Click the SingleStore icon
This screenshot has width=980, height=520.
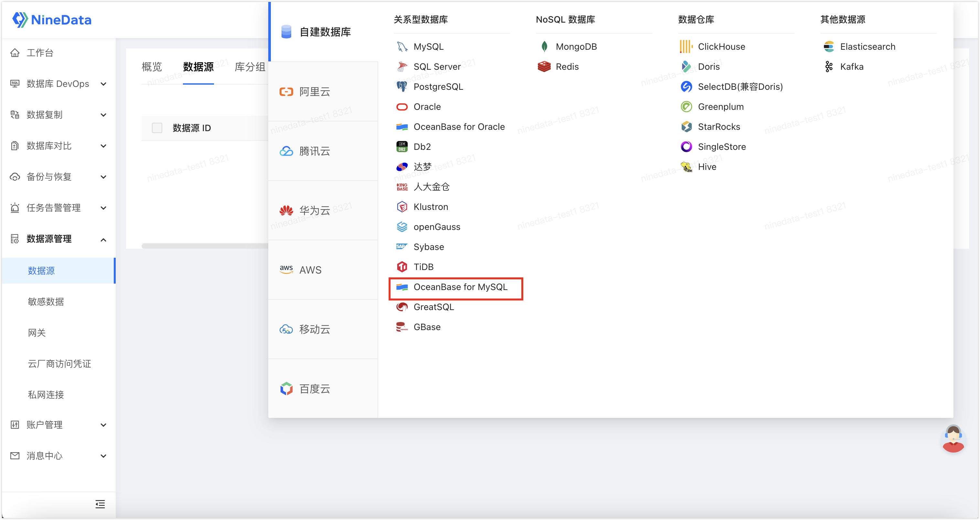tap(686, 147)
